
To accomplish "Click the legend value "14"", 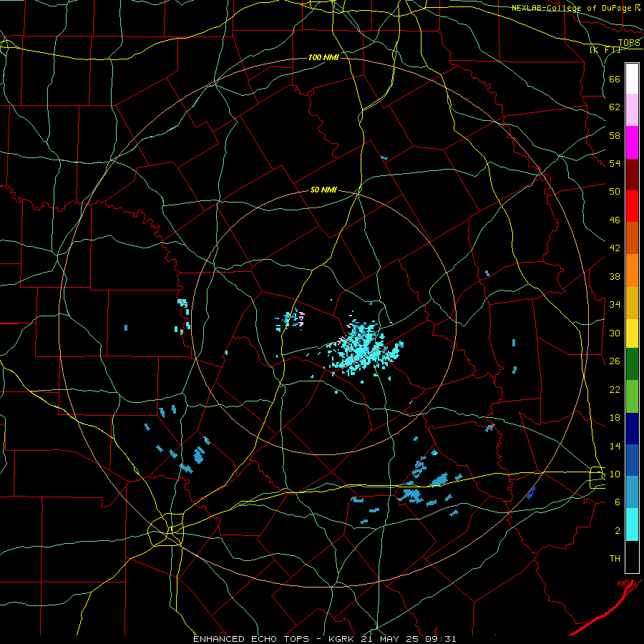I will [x=615, y=446].
